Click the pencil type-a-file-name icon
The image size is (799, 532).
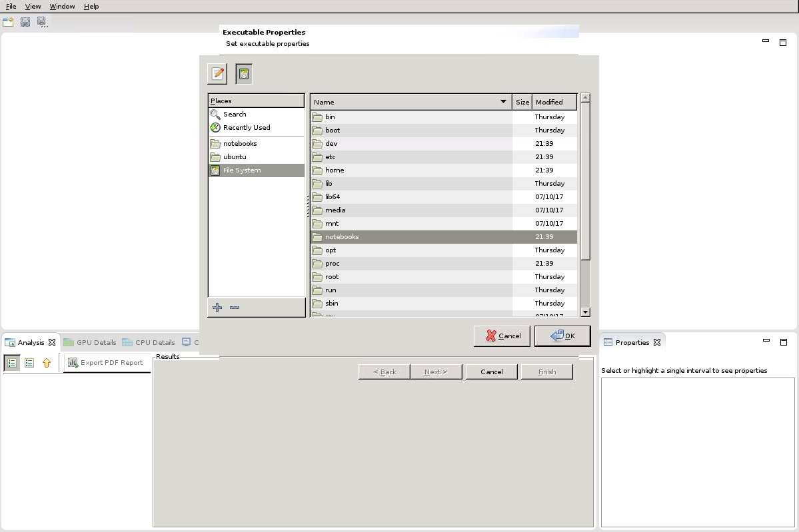(x=217, y=74)
